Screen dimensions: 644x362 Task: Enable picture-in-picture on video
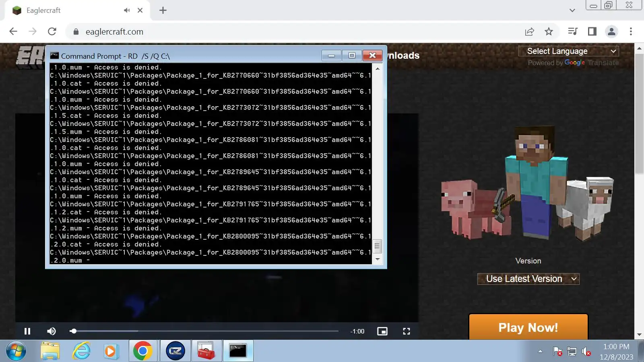[x=382, y=331]
